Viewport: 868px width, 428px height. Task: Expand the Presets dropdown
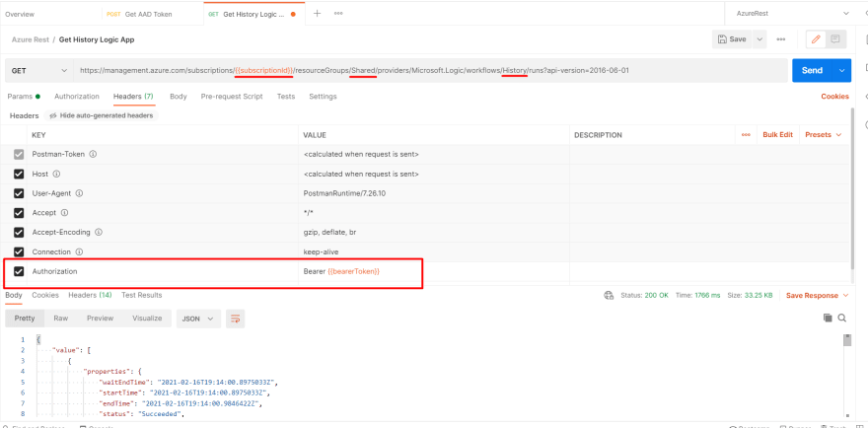point(823,134)
